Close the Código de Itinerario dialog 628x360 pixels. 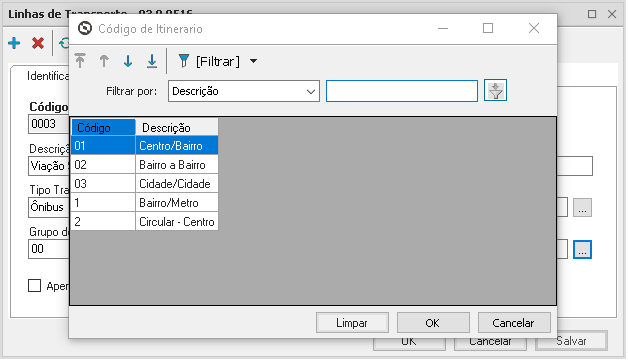[x=534, y=28]
